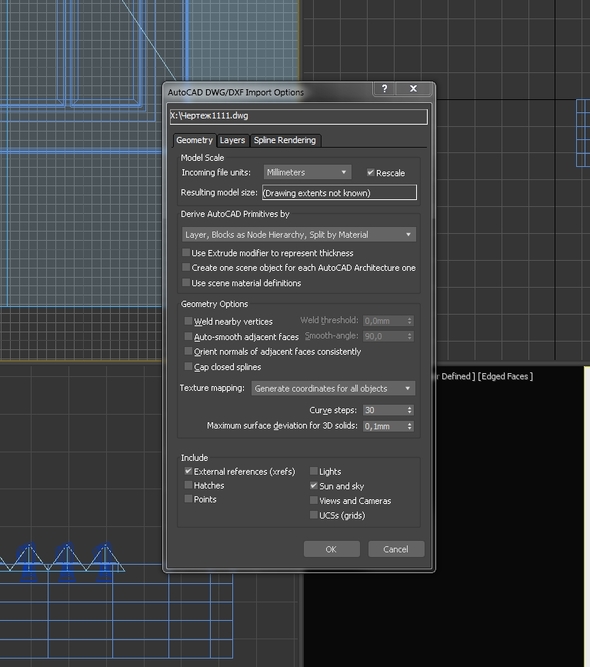Close the AutoCAD DWG/DXF Import Options dialog

(x=413, y=88)
